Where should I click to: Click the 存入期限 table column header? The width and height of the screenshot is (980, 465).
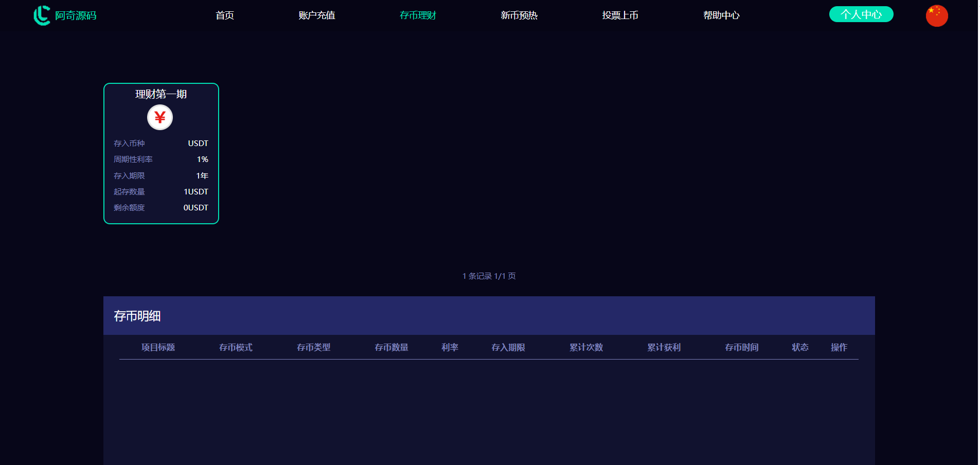click(x=508, y=348)
